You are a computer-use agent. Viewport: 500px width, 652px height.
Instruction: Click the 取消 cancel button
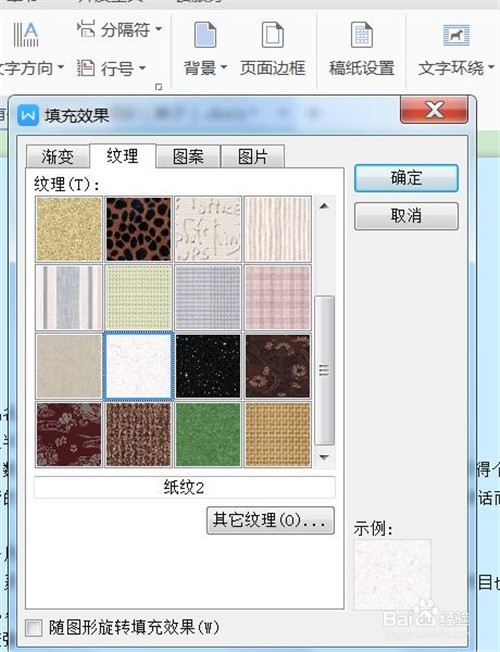[x=406, y=216]
